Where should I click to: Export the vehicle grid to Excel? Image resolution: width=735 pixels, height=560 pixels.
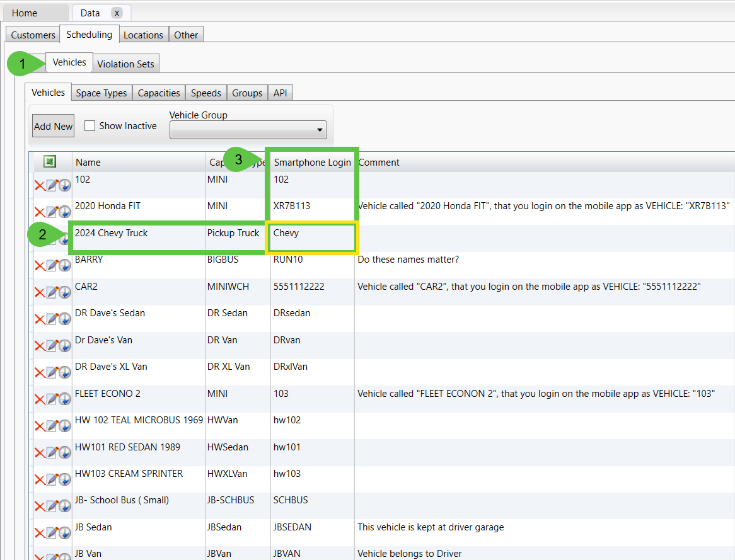click(50, 162)
